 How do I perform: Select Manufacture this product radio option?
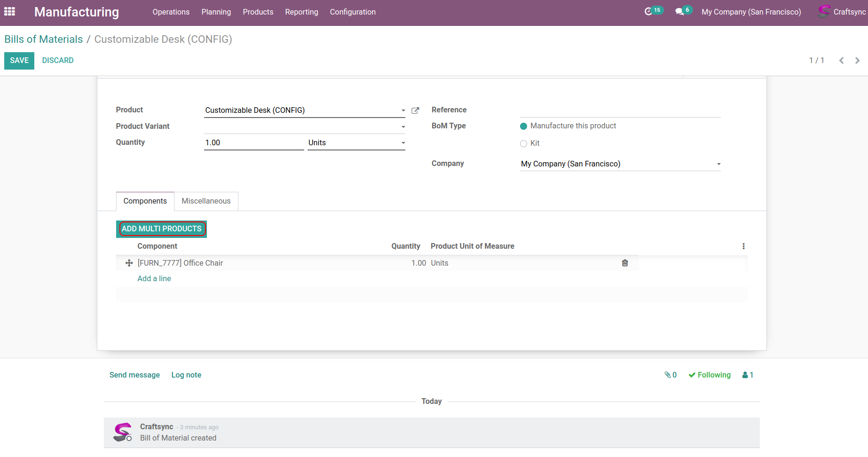523,126
